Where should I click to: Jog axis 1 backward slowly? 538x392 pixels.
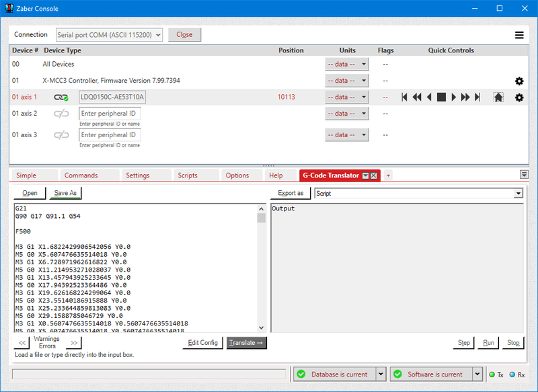point(429,97)
